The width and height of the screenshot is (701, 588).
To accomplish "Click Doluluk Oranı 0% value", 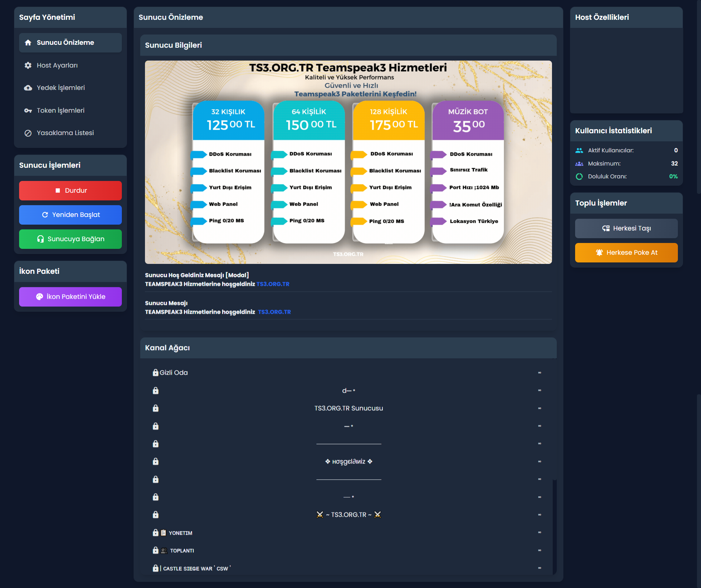I will (673, 177).
